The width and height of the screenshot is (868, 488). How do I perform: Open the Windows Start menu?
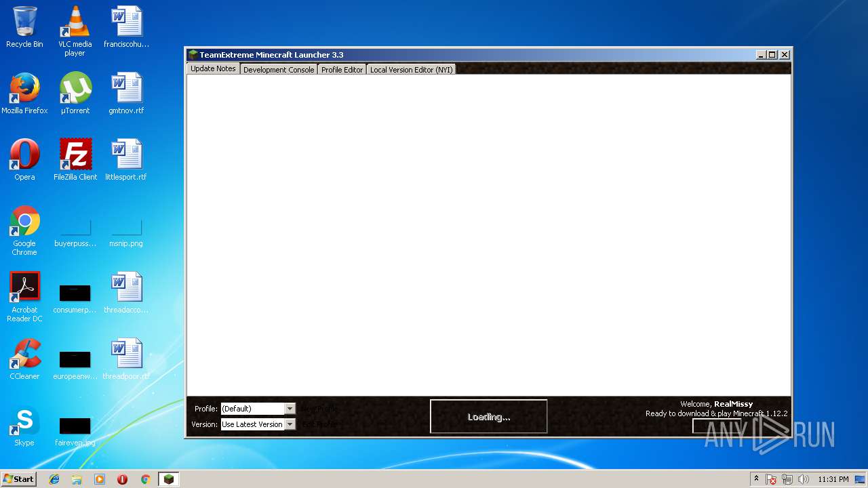[18, 479]
